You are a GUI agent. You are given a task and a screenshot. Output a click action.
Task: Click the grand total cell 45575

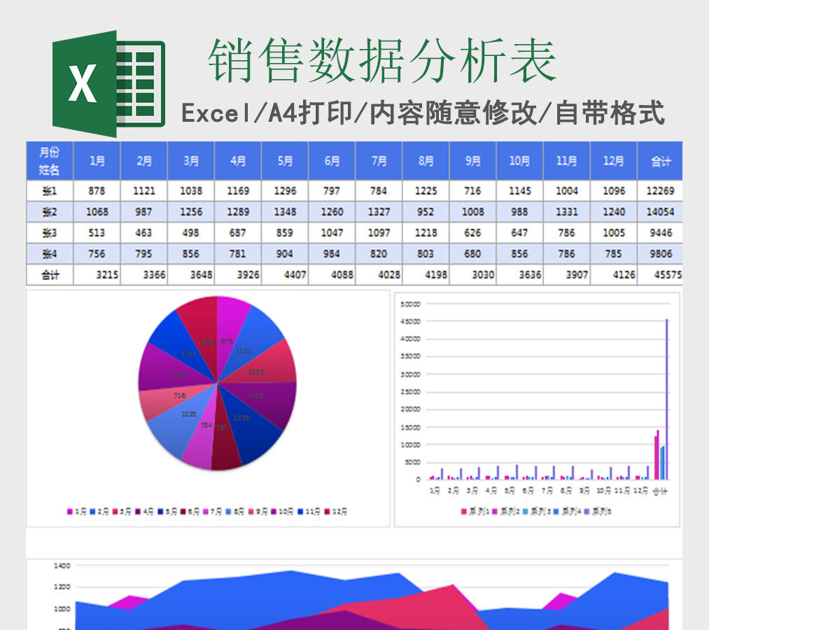660,275
